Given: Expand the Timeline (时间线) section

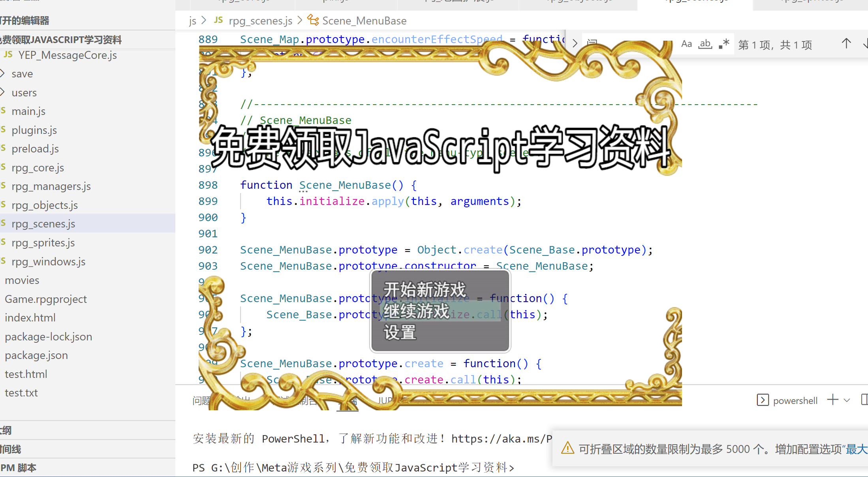Looking at the screenshot, I should (x=88, y=449).
